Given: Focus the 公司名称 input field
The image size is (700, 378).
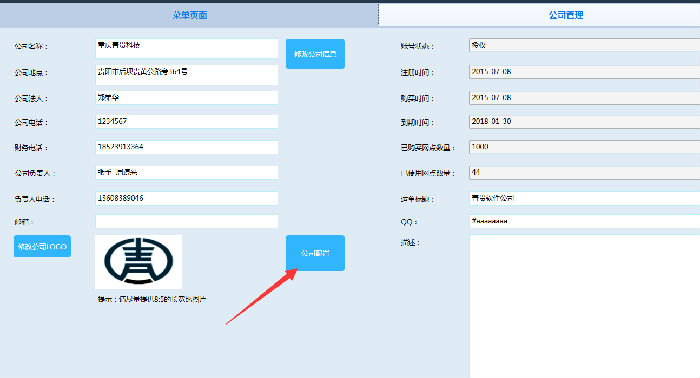Looking at the screenshot, I should click(187, 49).
